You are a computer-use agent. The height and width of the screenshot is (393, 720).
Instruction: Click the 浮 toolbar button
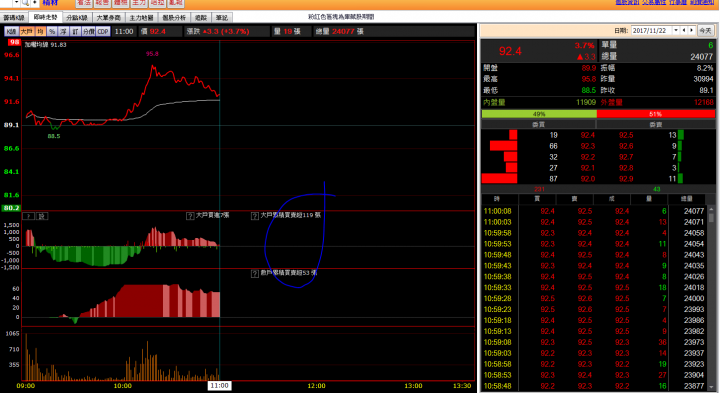click(x=63, y=31)
